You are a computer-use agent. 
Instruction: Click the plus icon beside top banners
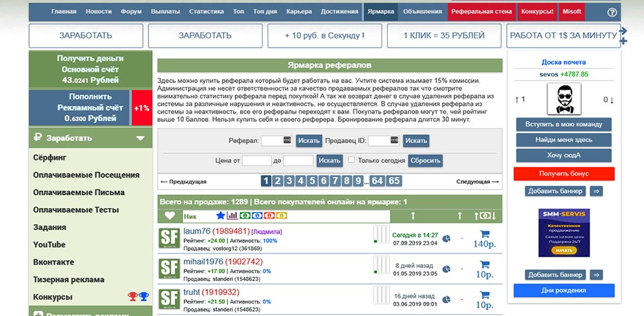tap(623, 41)
